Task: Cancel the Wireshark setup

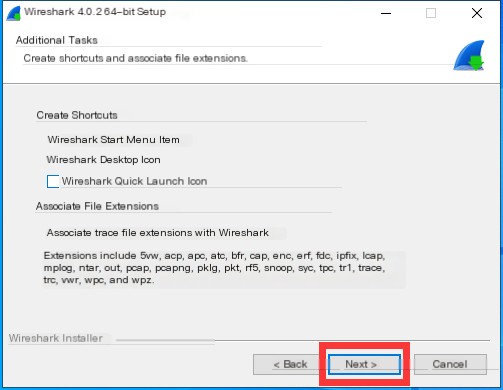Action: coord(450,364)
